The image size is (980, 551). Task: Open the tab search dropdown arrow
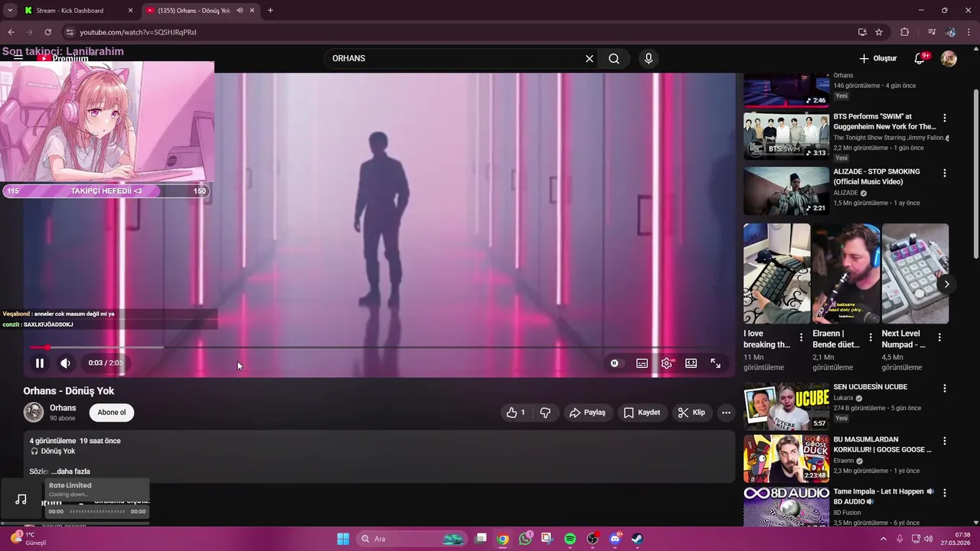coord(9,11)
